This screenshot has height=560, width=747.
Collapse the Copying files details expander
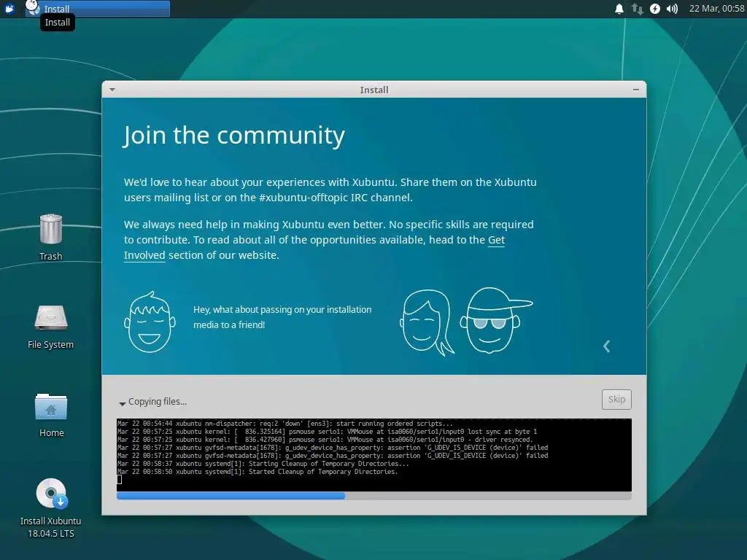[x=123, y=402]
